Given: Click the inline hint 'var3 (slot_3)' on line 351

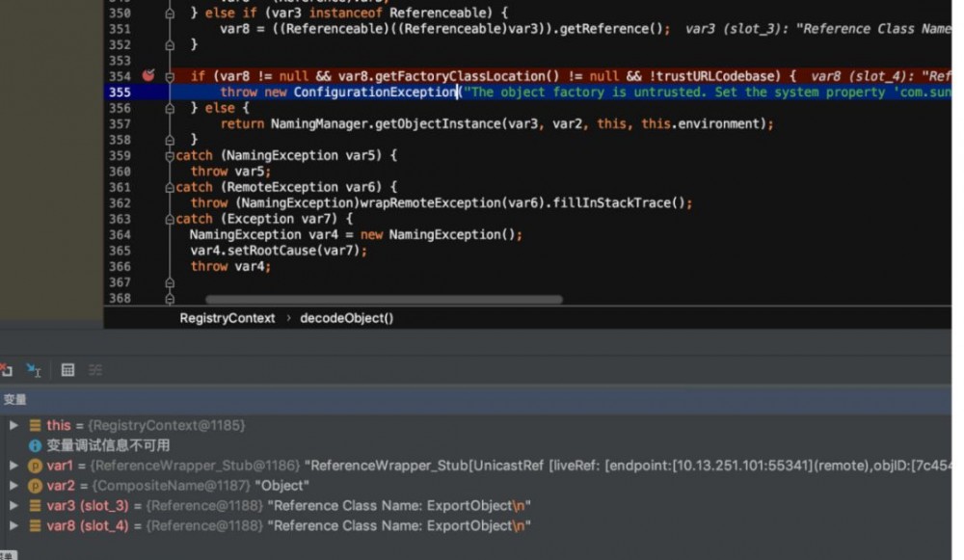Looking at the screenshot, I should (x=736, y=29).
